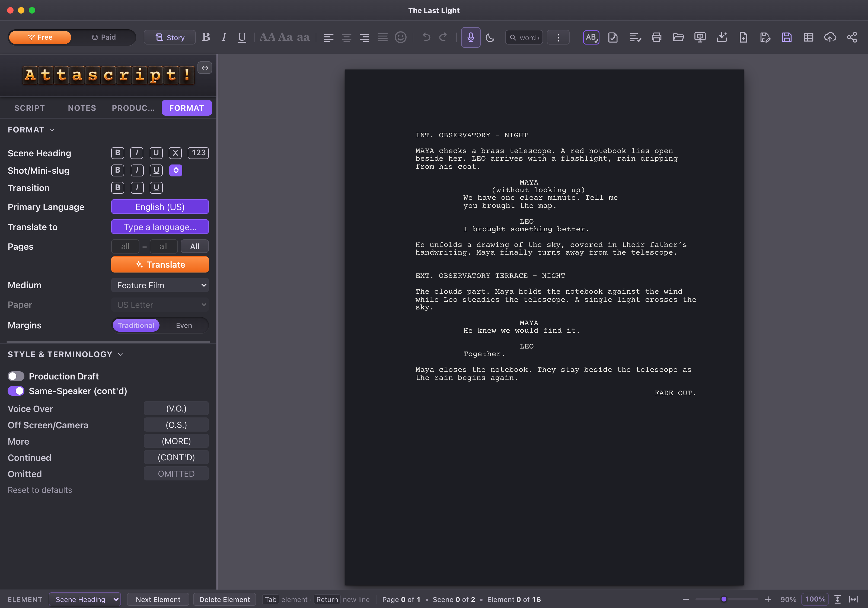The width and height of the screenshot is (868, 608).
Task: Reset zoom with 100% button
Action: pyautogui.click(x=815, y=599)
